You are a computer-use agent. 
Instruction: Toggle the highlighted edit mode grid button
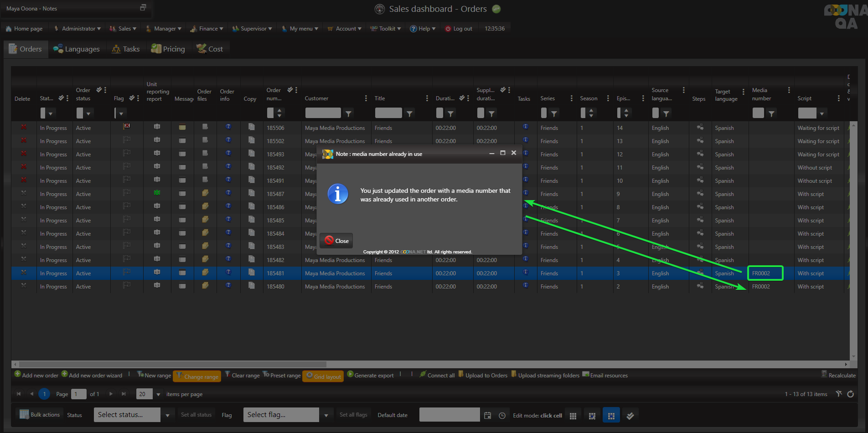coord(611,416)
